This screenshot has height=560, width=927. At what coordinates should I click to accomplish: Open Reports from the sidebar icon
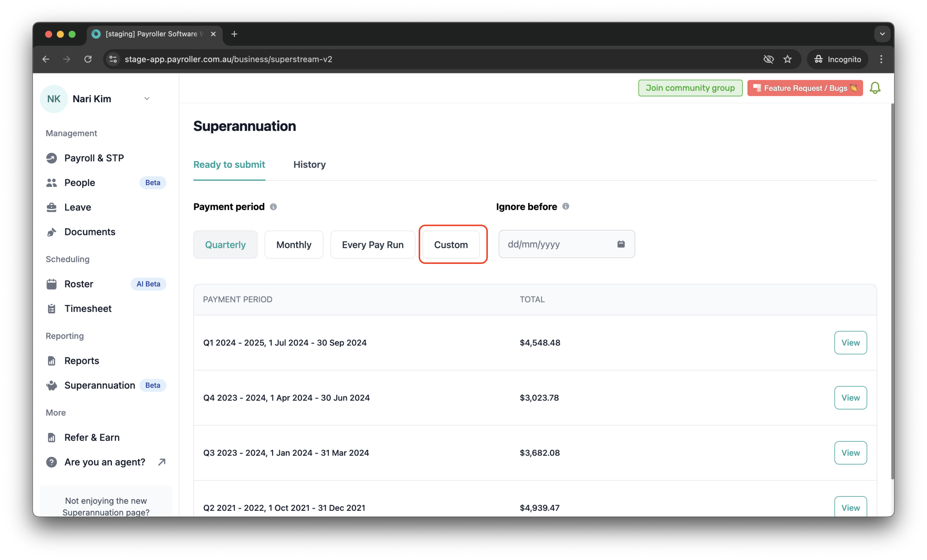click(x=52, y=360)
